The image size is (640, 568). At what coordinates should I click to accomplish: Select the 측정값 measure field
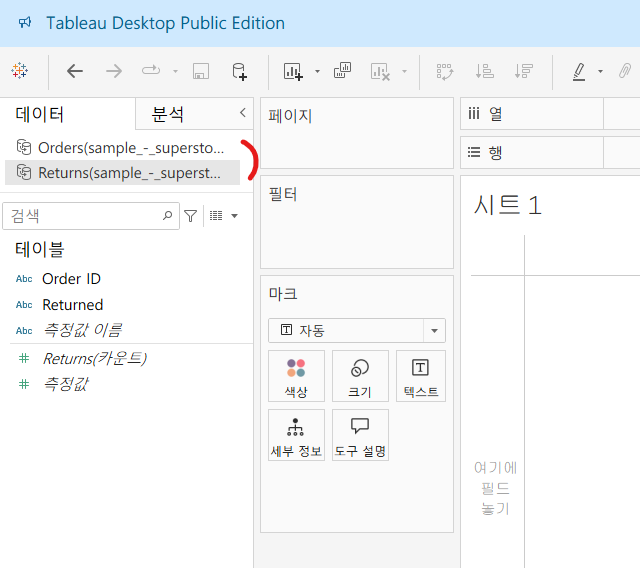pyautogui.click(x=65, y=384)
